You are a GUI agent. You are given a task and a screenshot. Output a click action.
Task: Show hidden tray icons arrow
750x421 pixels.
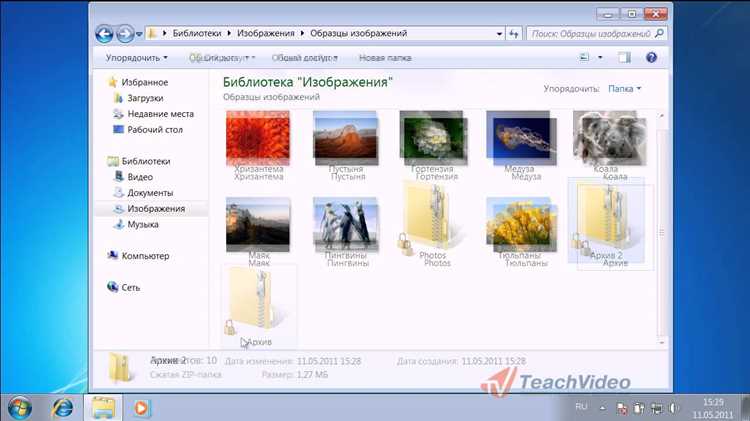coord(602,408)
